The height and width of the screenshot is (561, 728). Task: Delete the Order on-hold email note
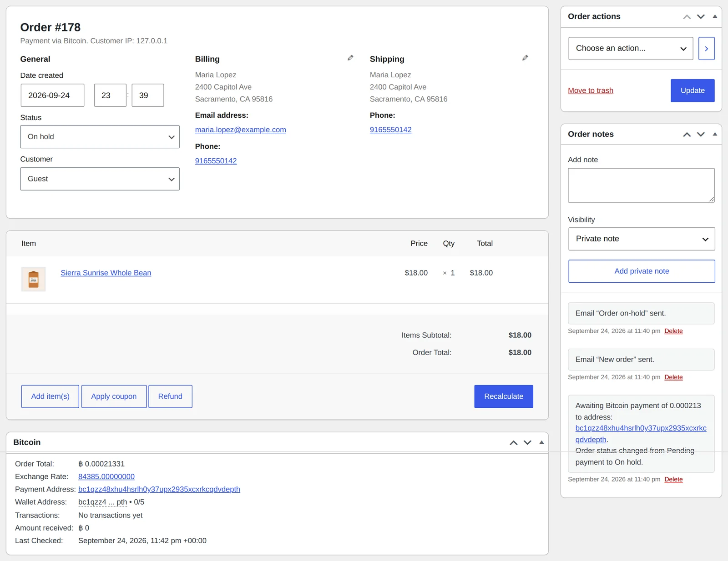(673, 331)
